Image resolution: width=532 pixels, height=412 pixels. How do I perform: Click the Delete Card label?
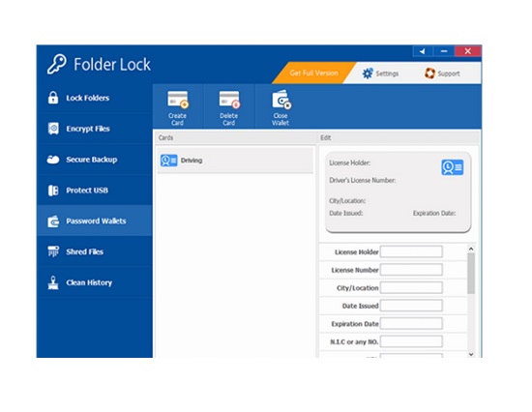coord(228,119)
